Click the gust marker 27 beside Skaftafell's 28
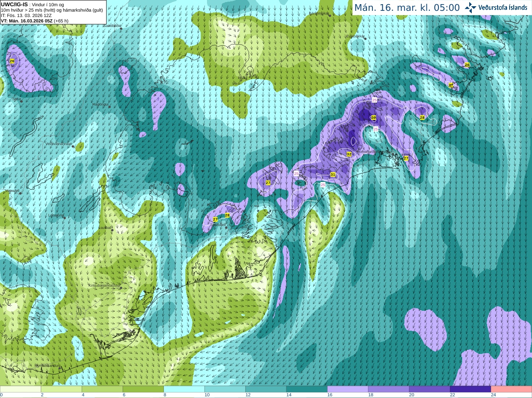The width and height of the screenshot is (532, 398). [215, 219]
